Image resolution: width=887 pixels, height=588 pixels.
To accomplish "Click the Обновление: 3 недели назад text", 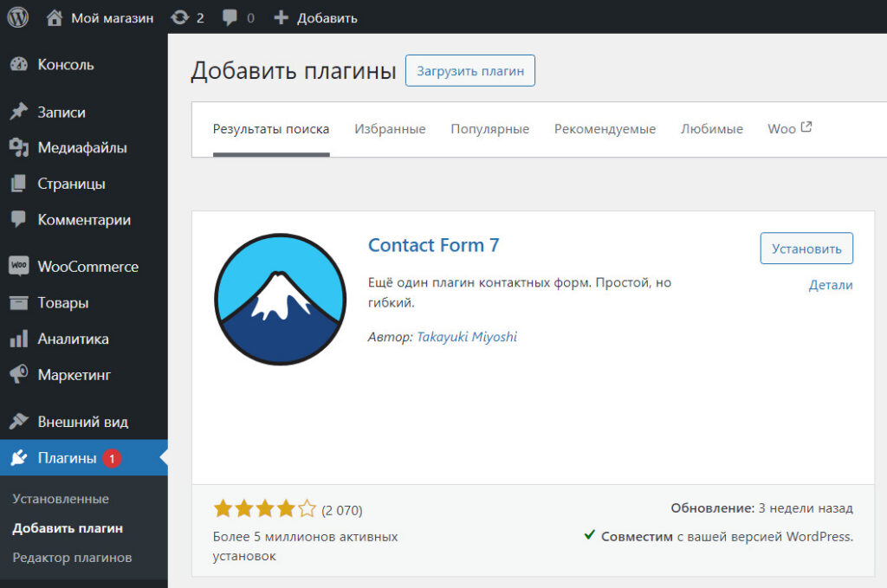I will pos(761,508).
